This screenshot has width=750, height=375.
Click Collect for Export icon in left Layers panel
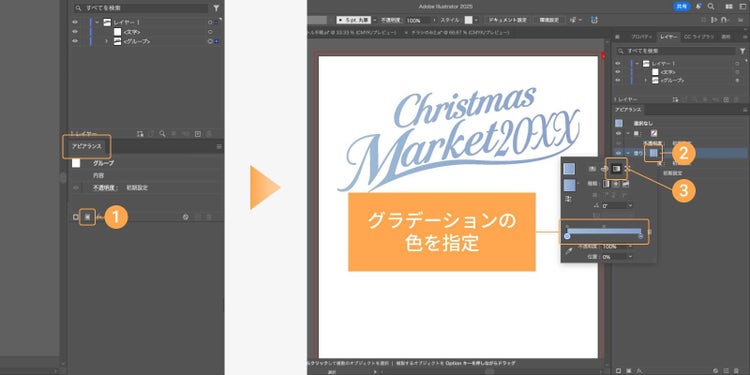(140, 134)
